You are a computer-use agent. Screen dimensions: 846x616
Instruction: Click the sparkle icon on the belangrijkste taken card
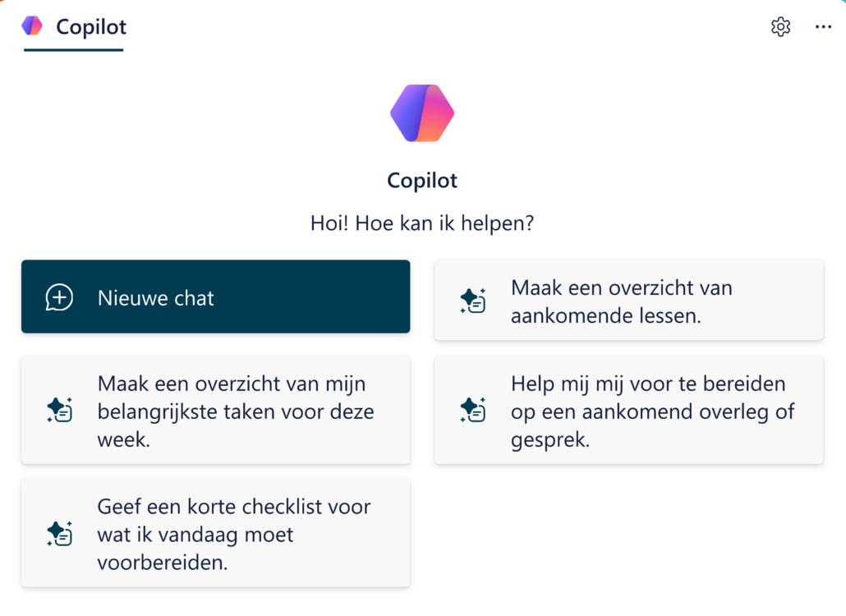click(59, 410)
